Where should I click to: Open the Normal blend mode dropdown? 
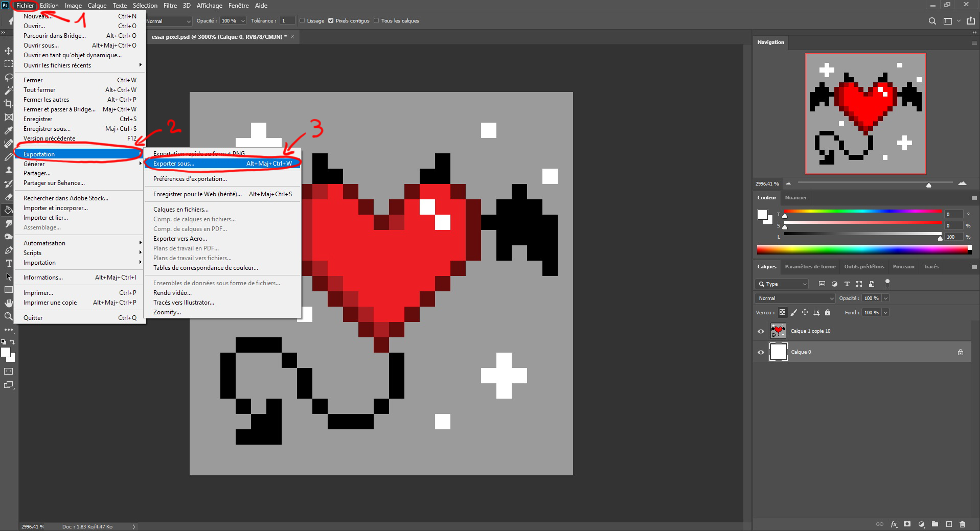[794, 298]
